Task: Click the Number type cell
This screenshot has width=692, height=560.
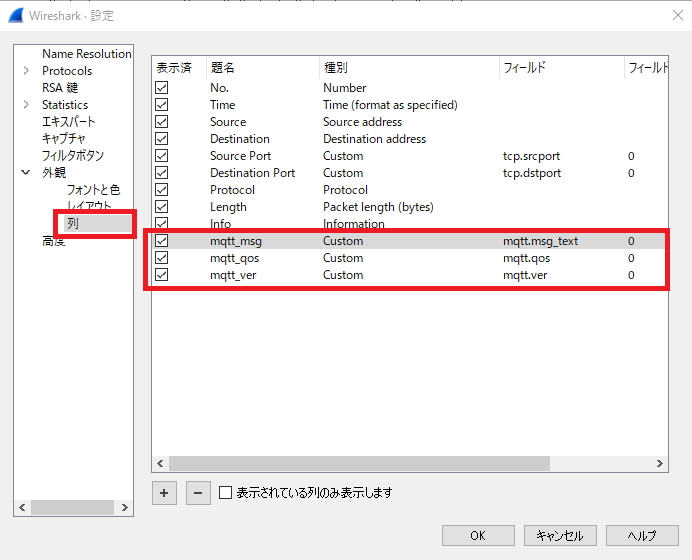Action: pos(345,88)
